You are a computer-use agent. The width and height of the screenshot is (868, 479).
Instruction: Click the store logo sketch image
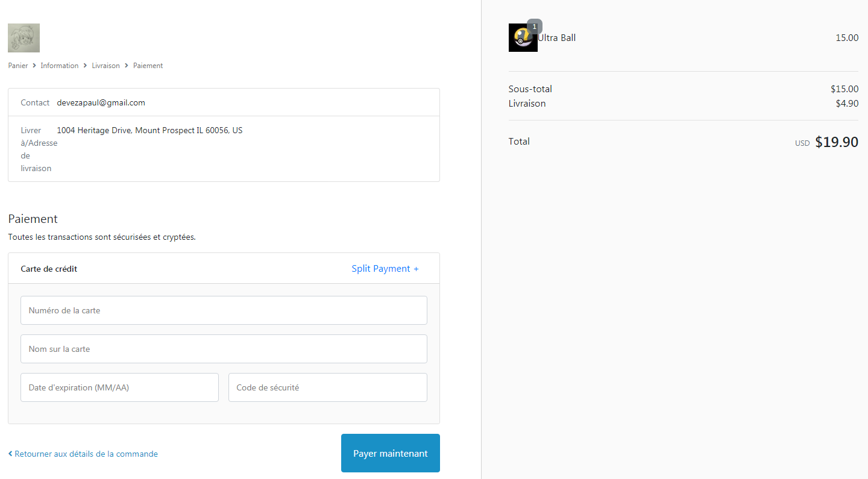point(24,38)
